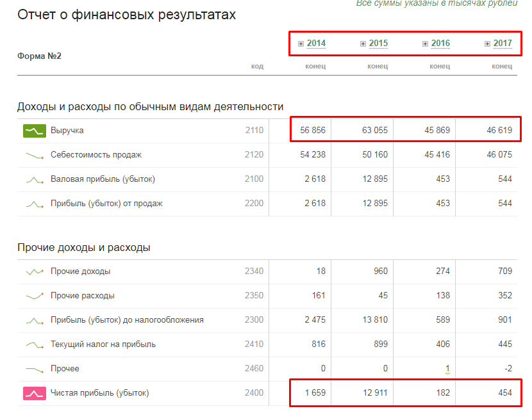The height and width of the screenshot is (420, 532).
Task: Click the pink chart icon for Чистая прибыль
Action: (34, 393)
